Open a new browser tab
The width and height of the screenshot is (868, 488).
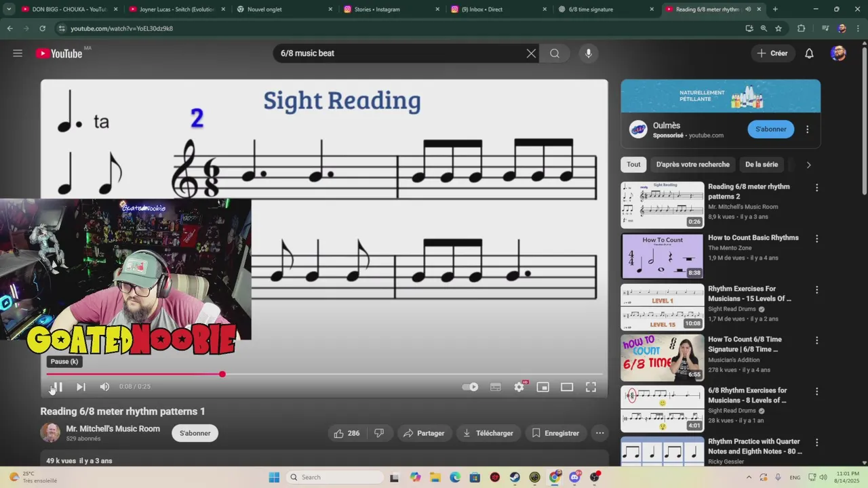775,9
